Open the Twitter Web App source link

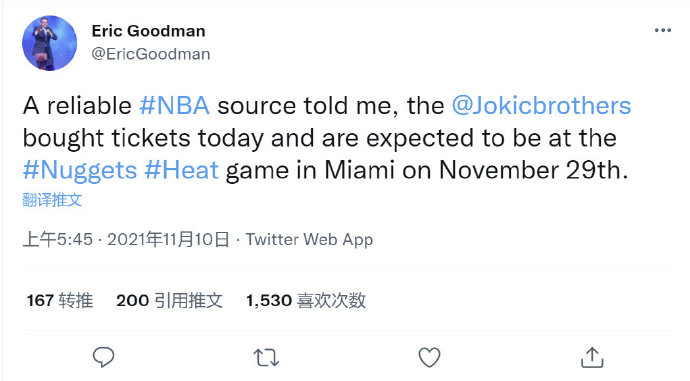309,239
